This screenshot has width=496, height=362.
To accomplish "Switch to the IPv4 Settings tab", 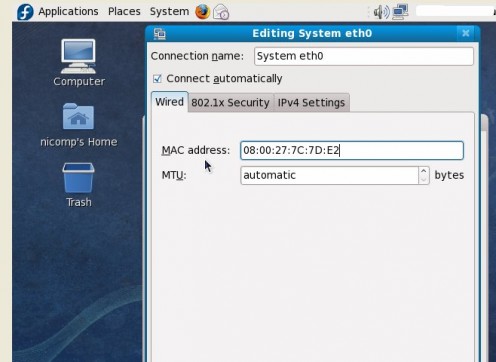I will [x=311, y=103].
